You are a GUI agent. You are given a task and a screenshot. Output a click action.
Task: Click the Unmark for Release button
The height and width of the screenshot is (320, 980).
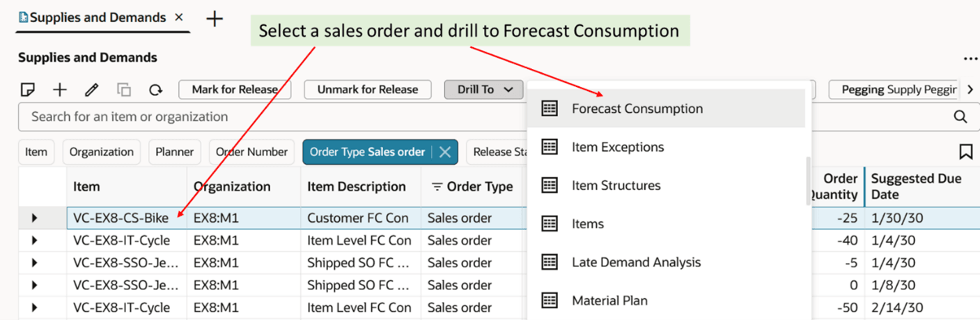click(368, 90)
